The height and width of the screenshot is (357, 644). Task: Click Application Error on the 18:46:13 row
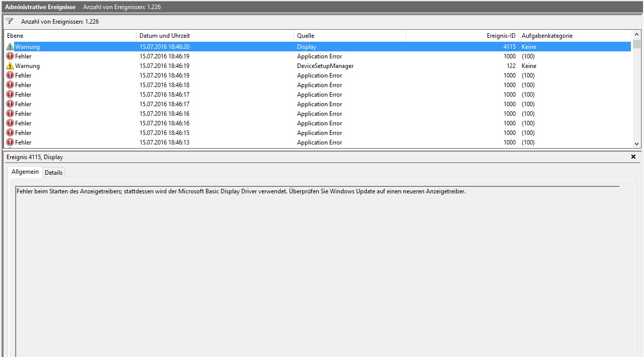tap(319, 142)
